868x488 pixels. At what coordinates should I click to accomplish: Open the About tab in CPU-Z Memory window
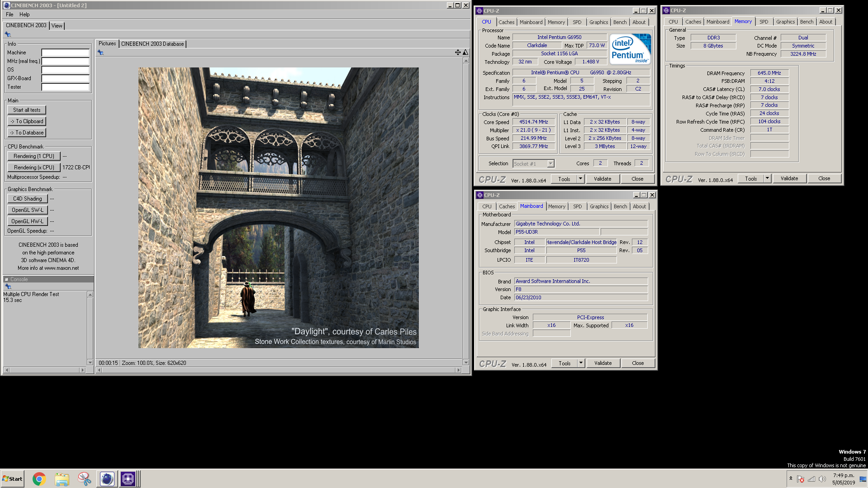point(826,22)
